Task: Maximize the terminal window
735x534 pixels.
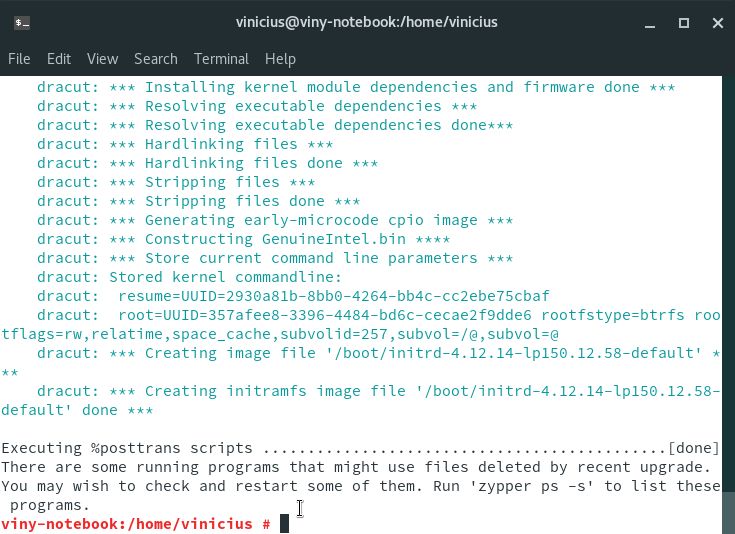Action: (684, 23)
